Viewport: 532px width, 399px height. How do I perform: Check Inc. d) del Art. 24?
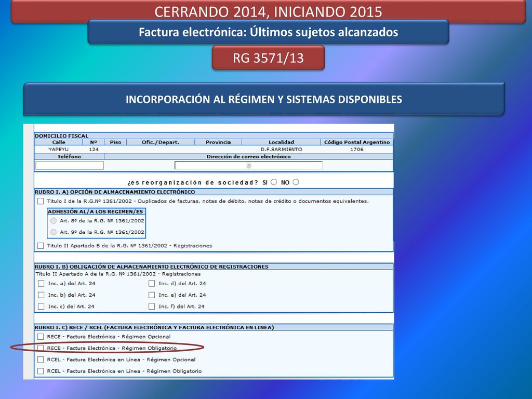152,283
